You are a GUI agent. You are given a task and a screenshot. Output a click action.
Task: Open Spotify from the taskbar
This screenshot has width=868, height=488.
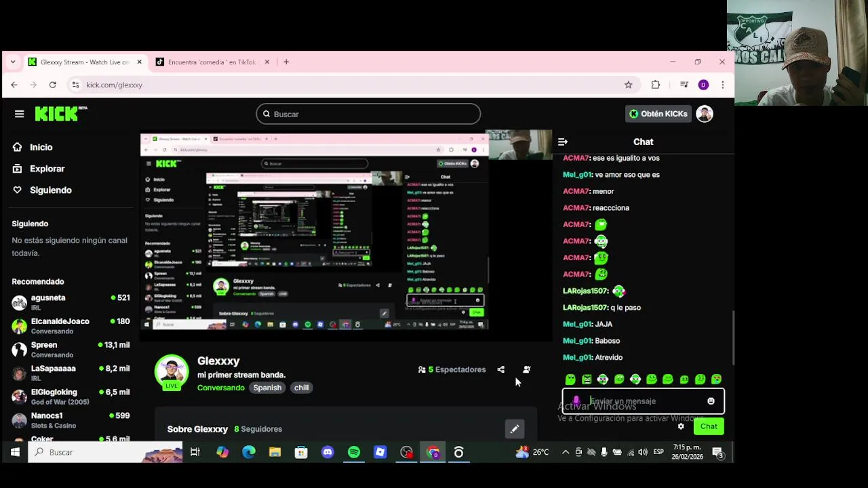coord(354,452)
